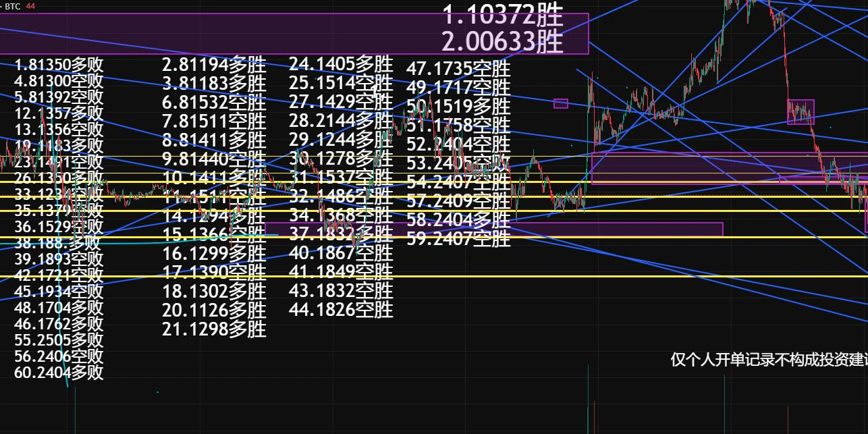
Task: Click the red value 44 beside BTC
Action: 30,6
